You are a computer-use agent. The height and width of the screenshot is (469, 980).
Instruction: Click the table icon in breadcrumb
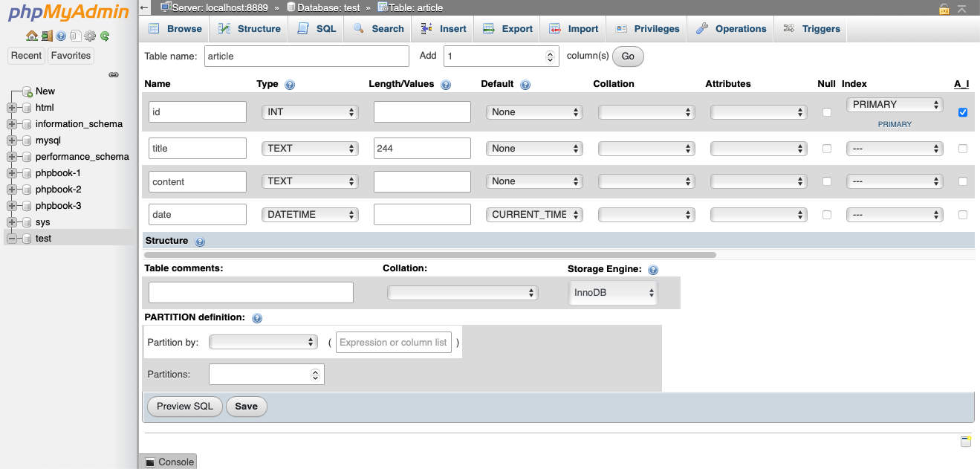pos(383,7)
